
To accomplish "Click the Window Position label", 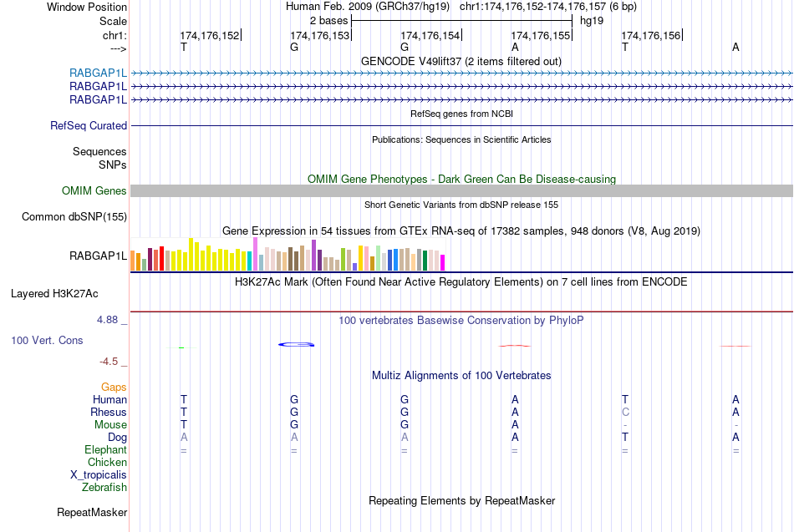I will click(x=87, y=7).
